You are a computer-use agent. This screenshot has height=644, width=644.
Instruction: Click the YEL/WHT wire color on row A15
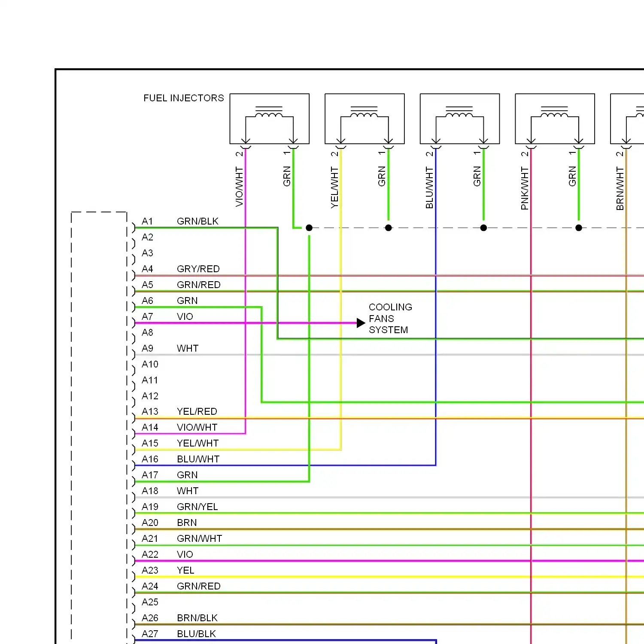pos(198,444)
